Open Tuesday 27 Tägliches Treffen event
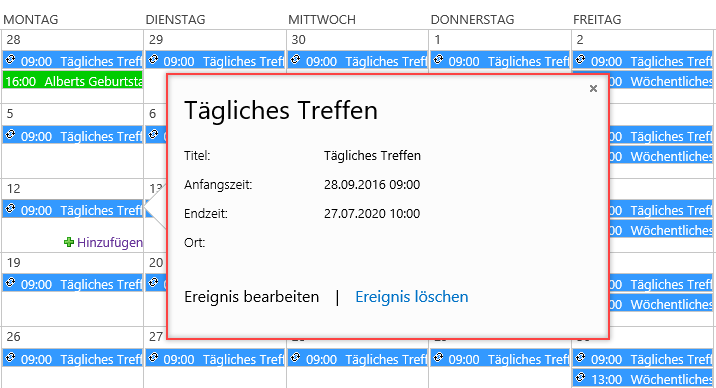 click(x=215, y=358)
